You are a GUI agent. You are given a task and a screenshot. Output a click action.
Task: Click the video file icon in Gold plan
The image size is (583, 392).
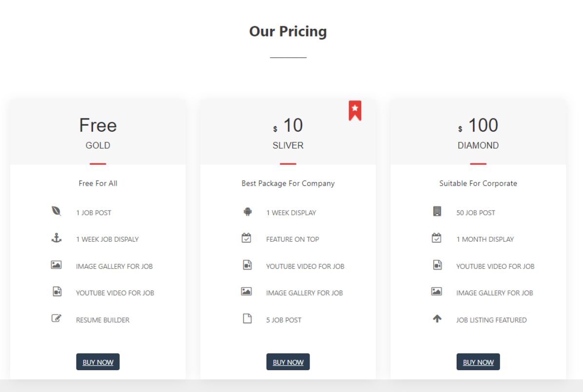point(57,291)
